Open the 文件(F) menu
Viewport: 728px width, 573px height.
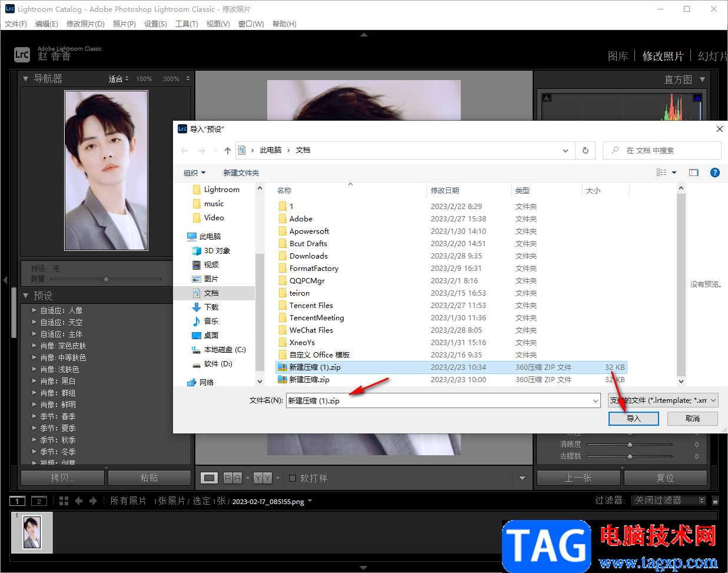pyautogui.click(x=16, y=24)
